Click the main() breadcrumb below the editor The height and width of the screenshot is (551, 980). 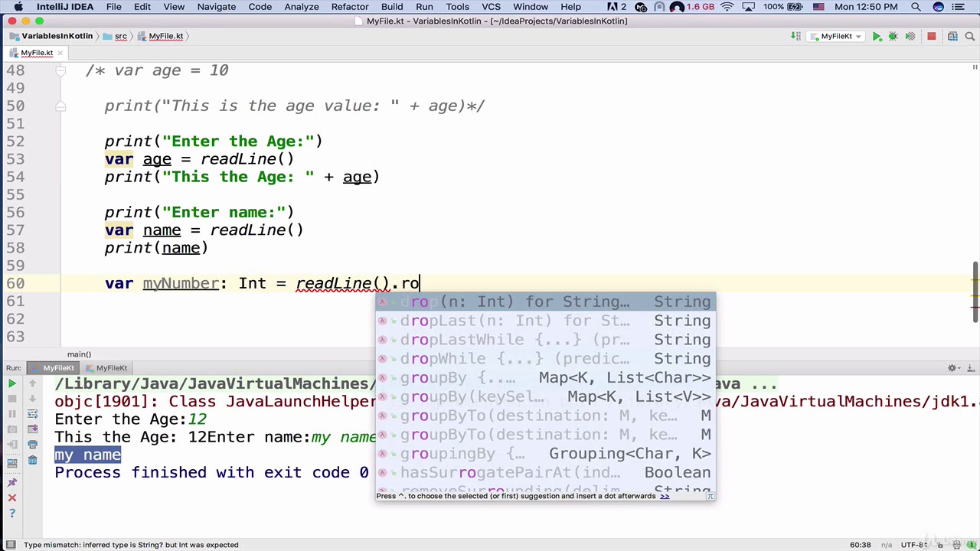79,354
